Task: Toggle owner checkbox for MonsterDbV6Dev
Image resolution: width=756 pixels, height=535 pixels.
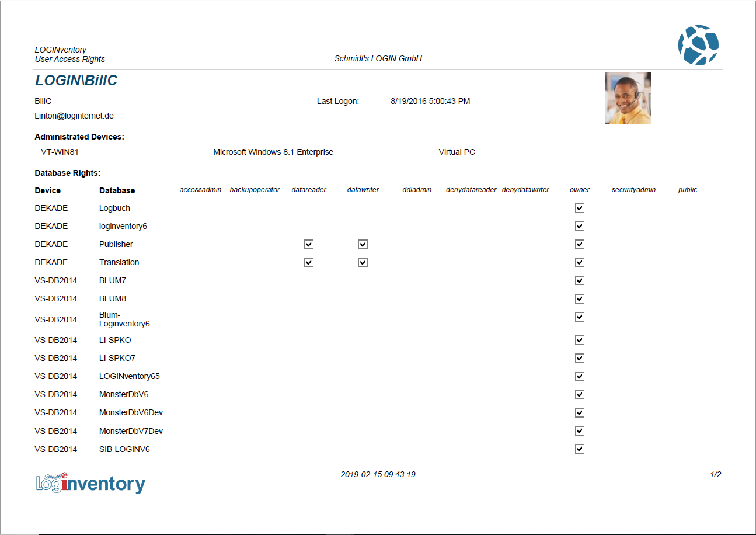Action: click(x=580, y=412)
